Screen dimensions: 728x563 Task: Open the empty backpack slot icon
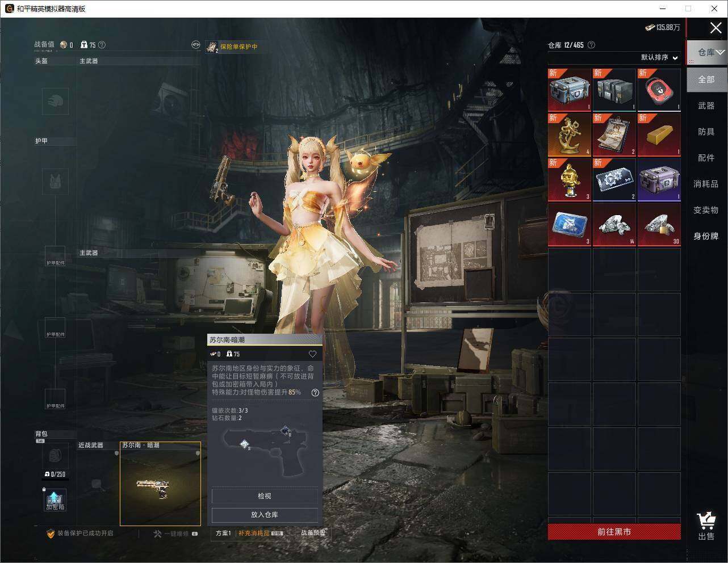[55, 457]
